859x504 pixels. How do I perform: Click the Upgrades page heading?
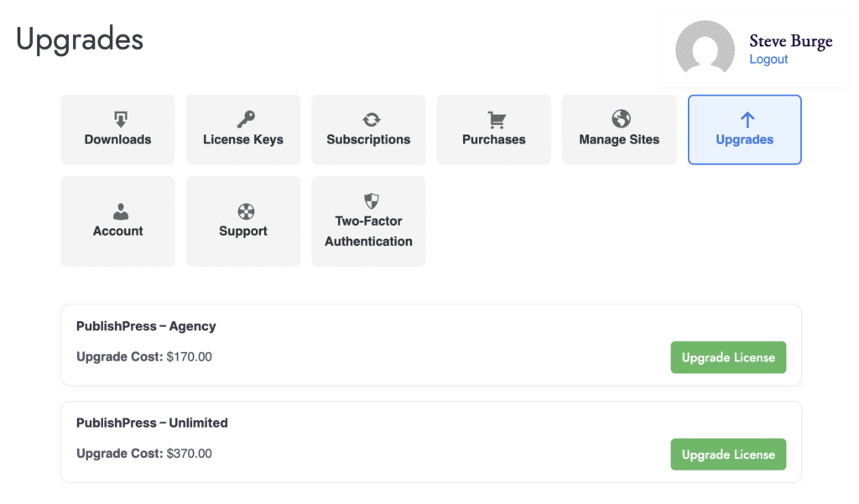(80, 39)
